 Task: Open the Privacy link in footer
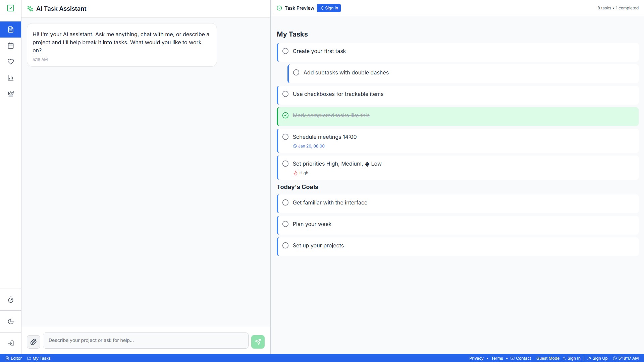476,358
